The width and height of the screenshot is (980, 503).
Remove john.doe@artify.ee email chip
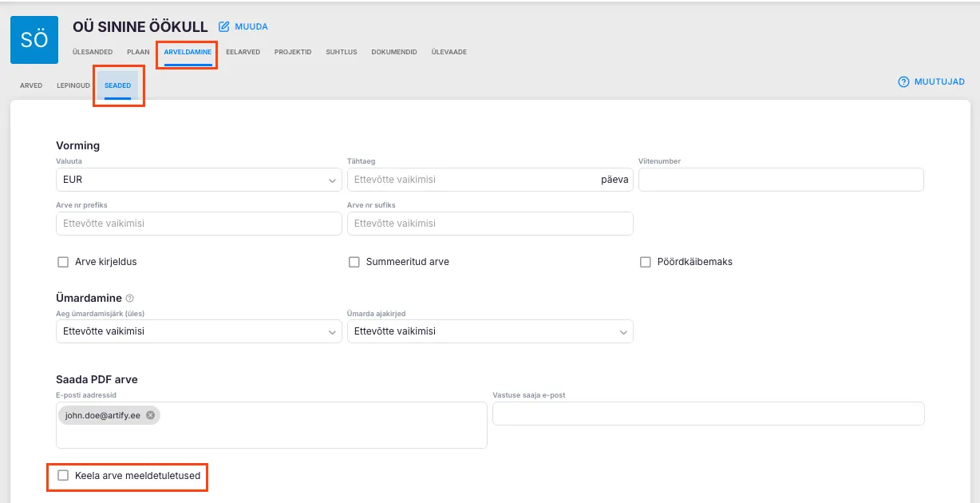point(150,415)
